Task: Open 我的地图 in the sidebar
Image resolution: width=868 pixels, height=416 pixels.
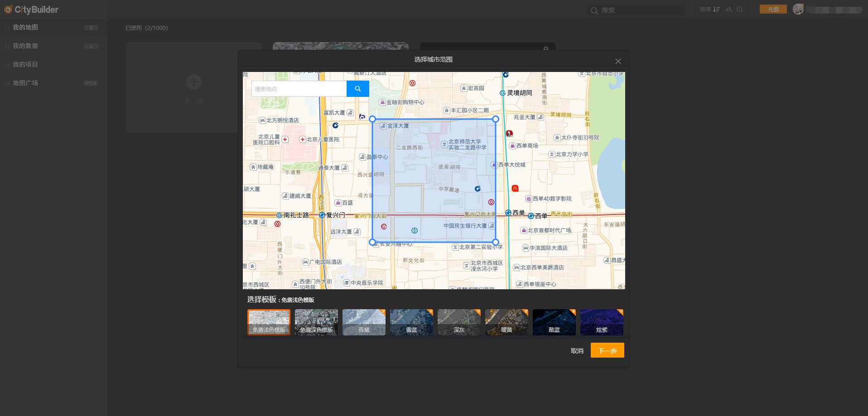Action: (x=53, y=27)
